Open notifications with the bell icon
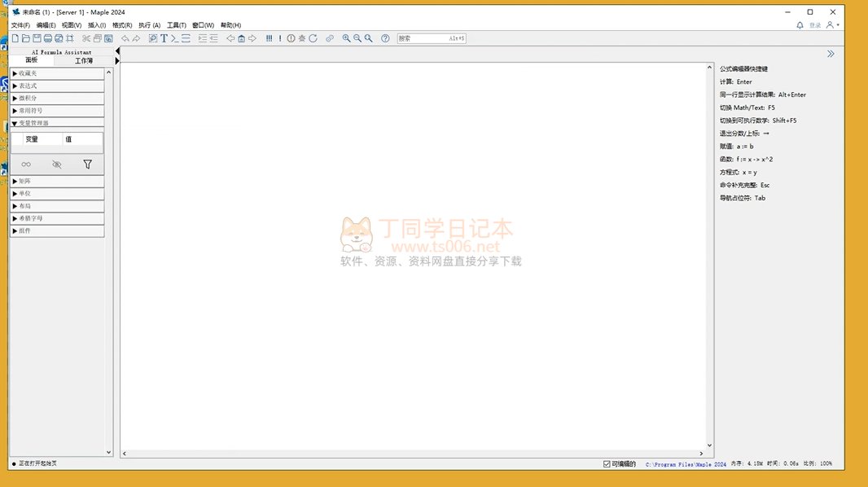The image size is (868, 487). coord(800,25)
